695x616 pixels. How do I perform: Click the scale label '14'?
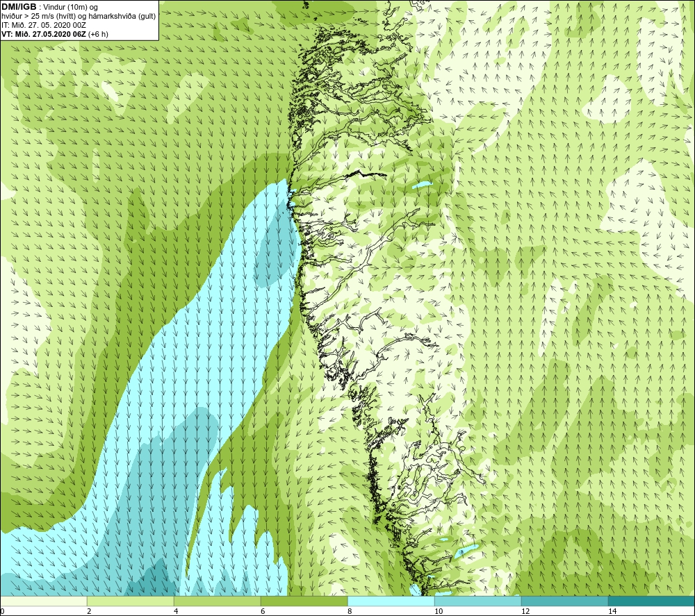click(612, 611)
